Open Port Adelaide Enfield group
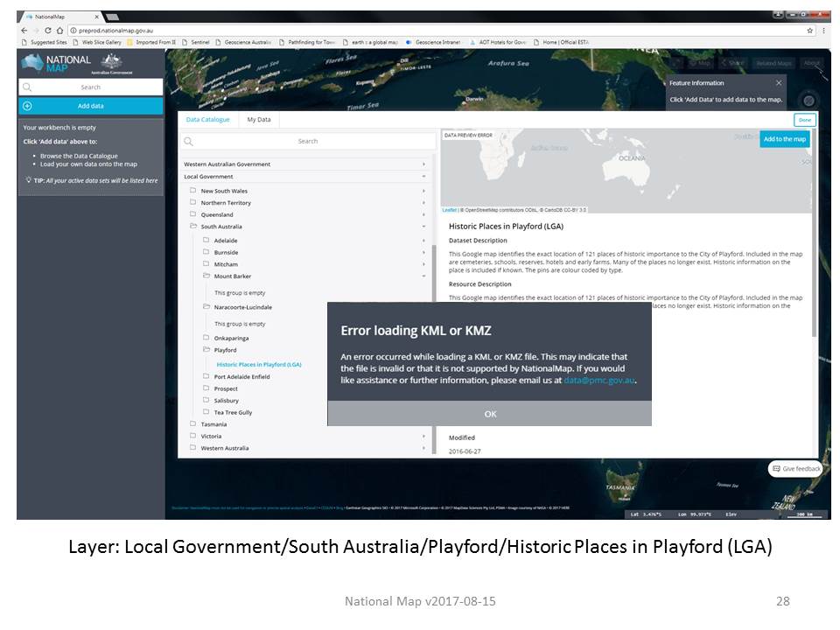The image size is (840, 630). pyautogui.click(x=241, y=376)
